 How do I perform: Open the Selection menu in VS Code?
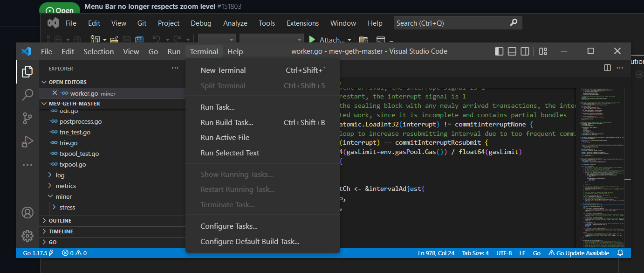click(98, 51)
